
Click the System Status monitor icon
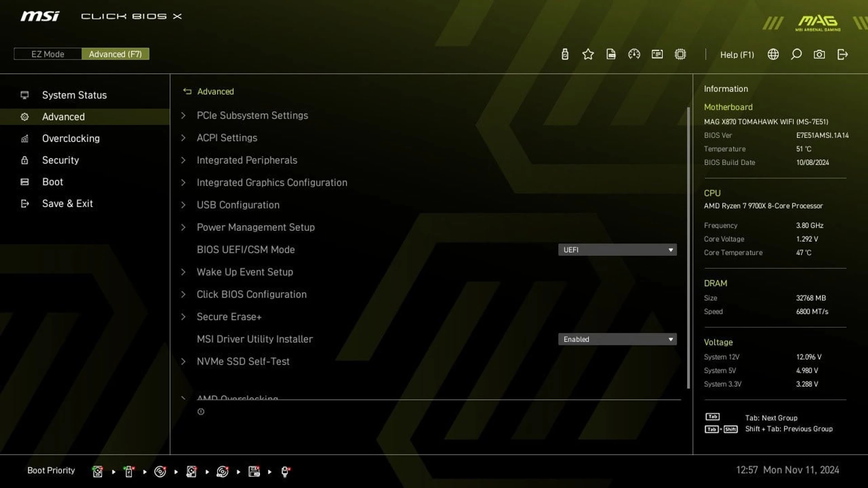click(x=24, y=95)
